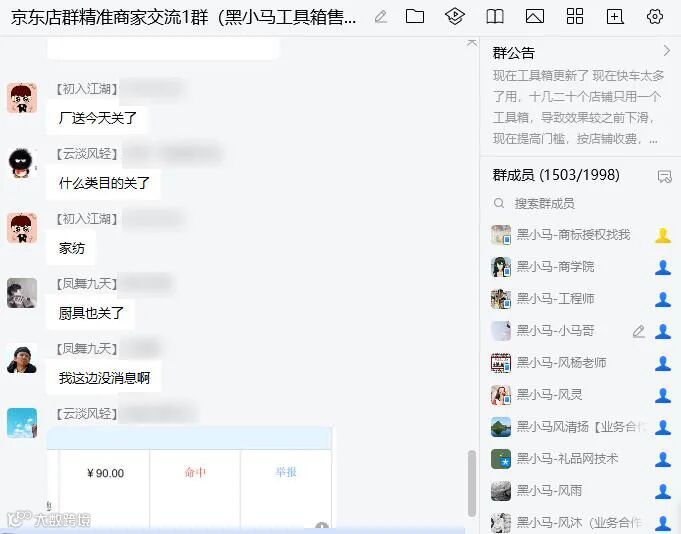The image size is (681, 534).
Task: Open the group album picture icon
Action: tap(535, 16)
